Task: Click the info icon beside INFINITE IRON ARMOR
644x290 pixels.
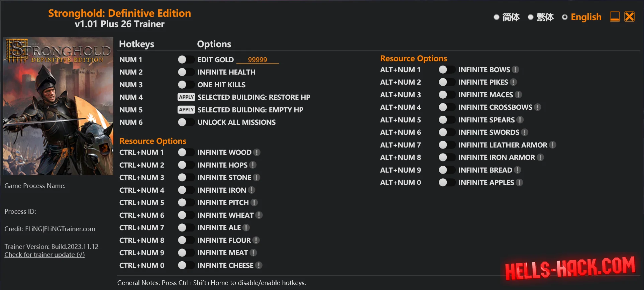Action: click(x=540, y=158)
